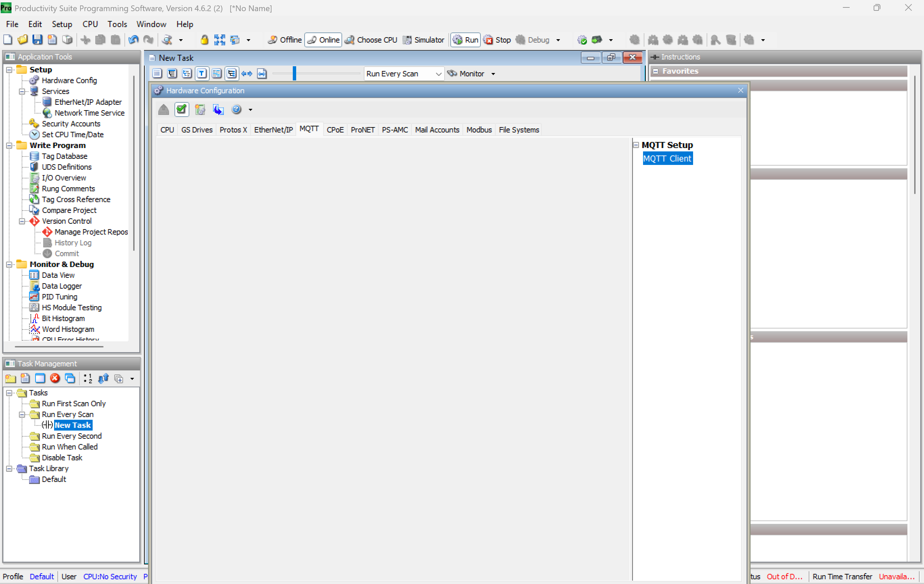The width and height of the screenshot is (924, 584).
Task: Click the Application Tools horizontal scrollbar
Action: tap(59, 347)
